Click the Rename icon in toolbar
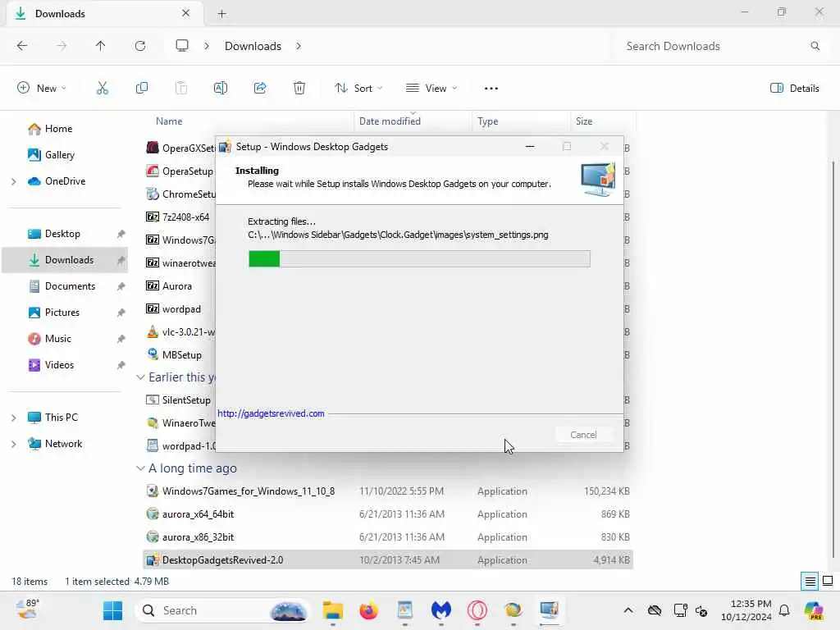840x630 pixels. click(x=220, y=89)
